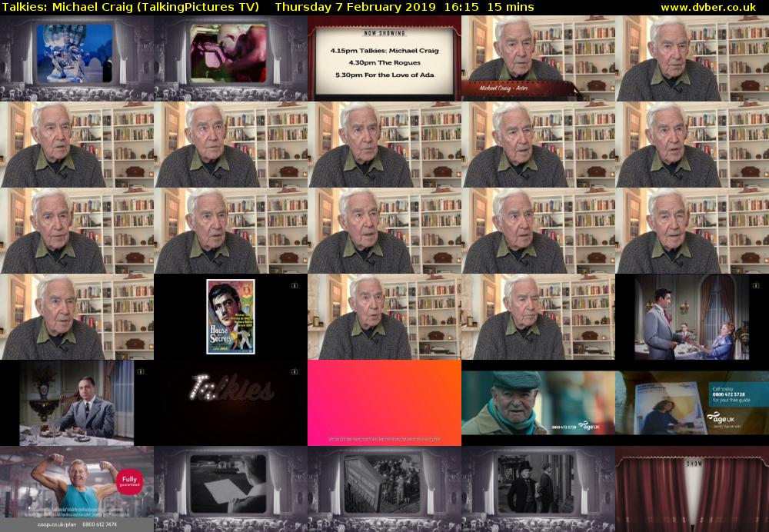Viewport: 769px width, 532px height.
Task: Click the Talkies neon logo thumbnail
Action: point(231,403)
